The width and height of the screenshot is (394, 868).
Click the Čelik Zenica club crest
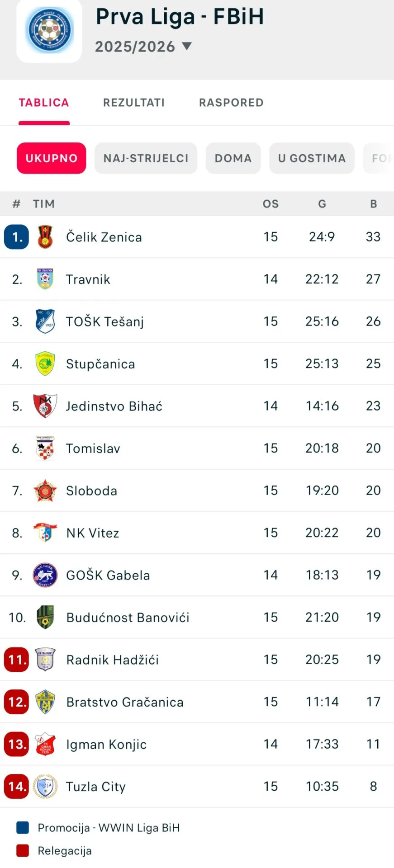point(45,237)
